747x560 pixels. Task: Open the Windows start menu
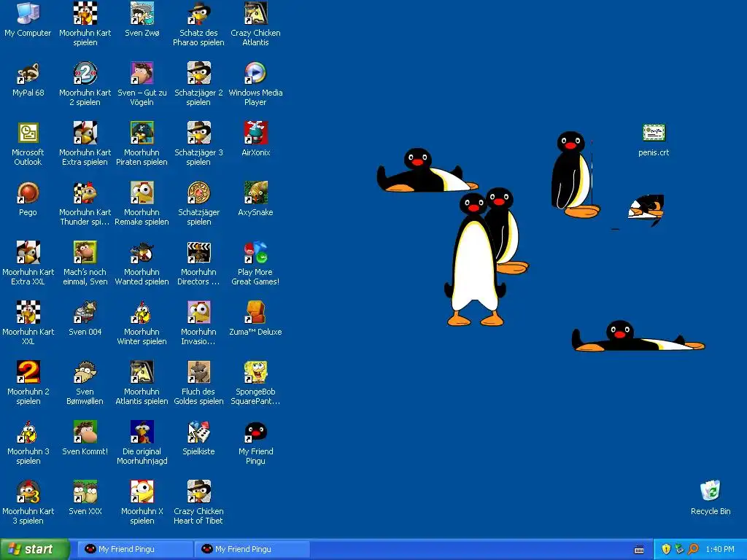pos(35,549)
